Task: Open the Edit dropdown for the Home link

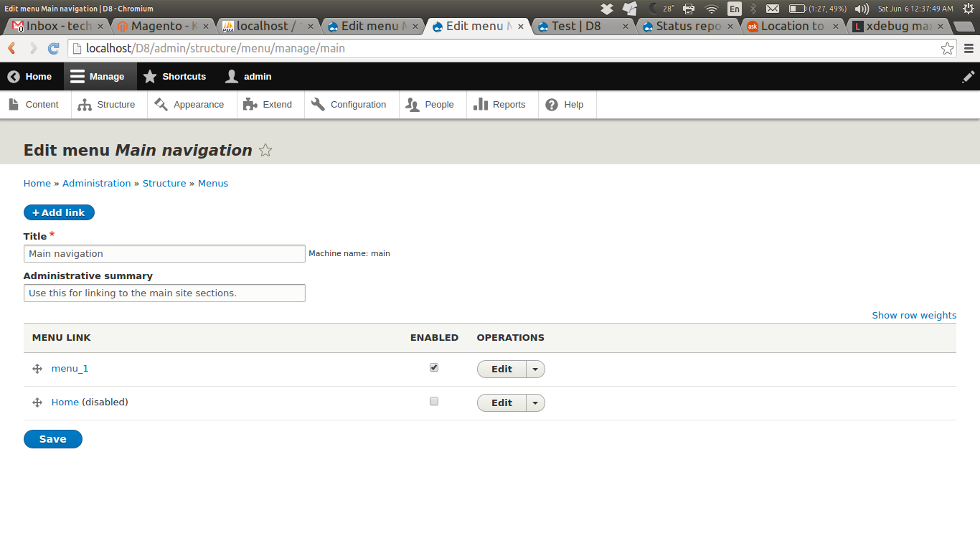Action: click(534, 402)
